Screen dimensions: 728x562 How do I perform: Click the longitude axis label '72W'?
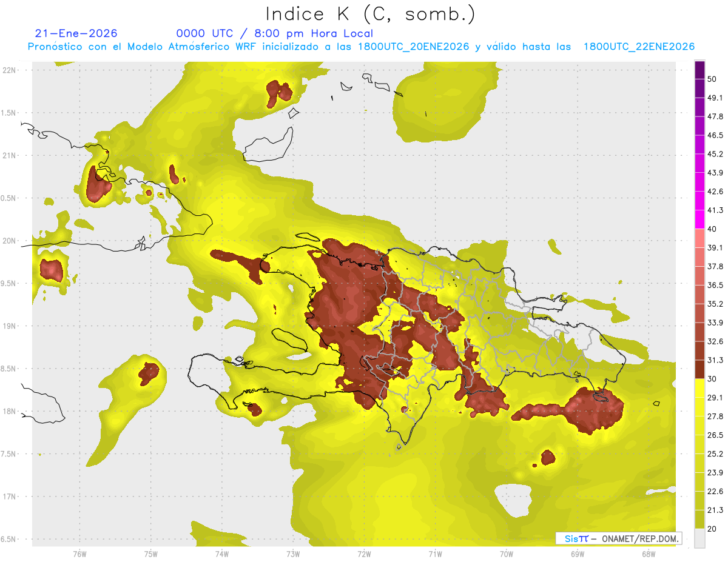(364, 554)
